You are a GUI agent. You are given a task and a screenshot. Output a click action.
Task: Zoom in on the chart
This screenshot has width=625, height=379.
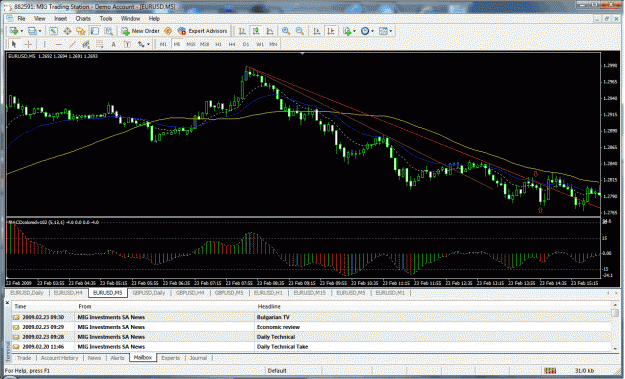tap(286, 31)
